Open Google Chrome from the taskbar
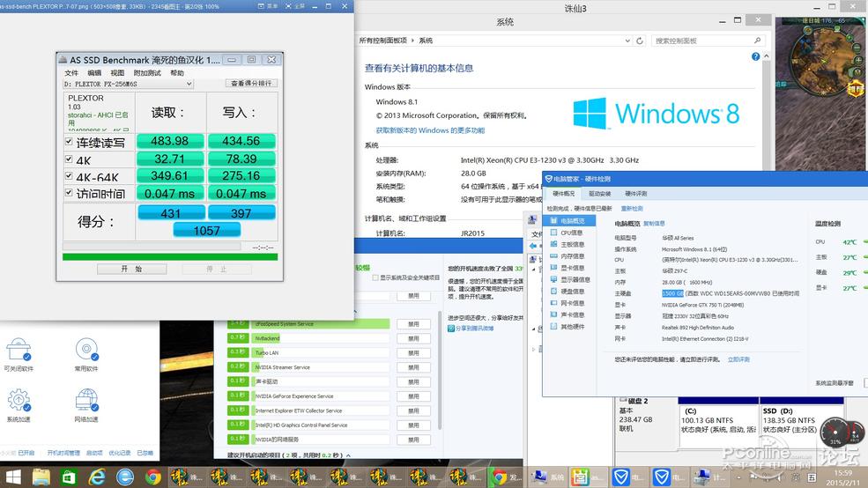Viewport: 868px width, 488px height. click(152, 477)
